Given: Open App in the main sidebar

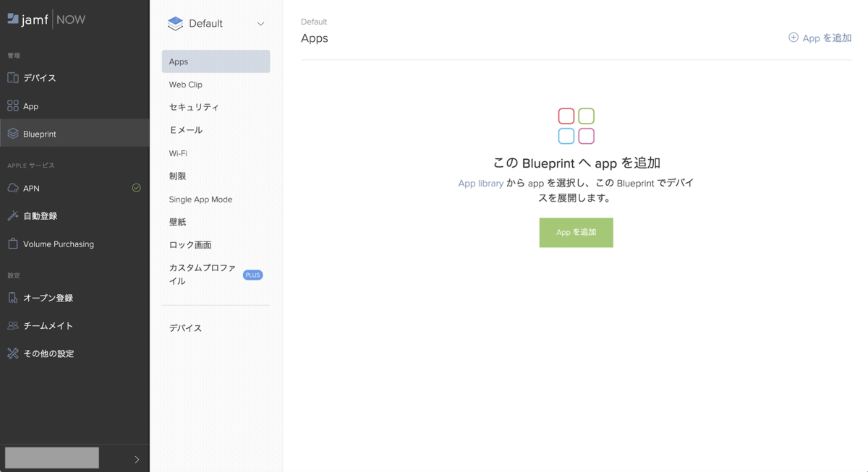Looking at the screenshot, I should point(75,106).
